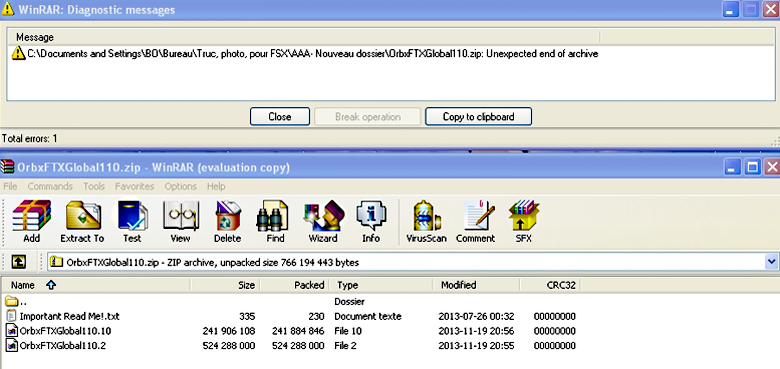The image size is (780, 369).
Task: Open the Help menu
Action: 216,186
